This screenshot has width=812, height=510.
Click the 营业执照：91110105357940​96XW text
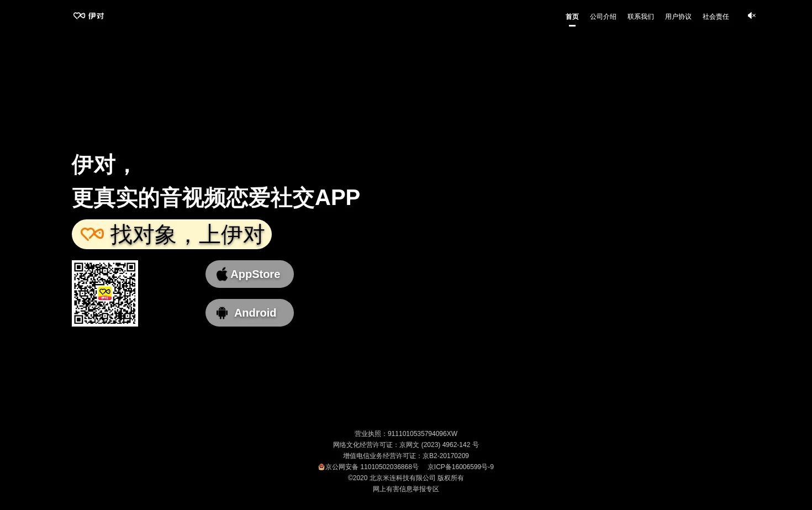pos(406,434)
